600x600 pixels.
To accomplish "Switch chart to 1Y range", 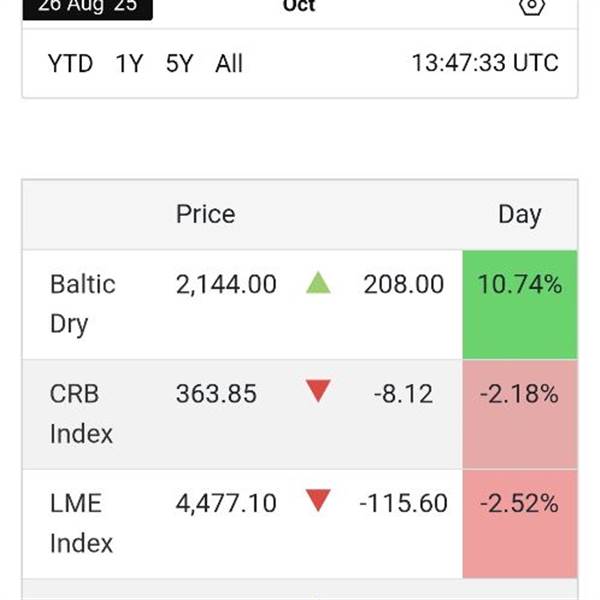I will tap(129, 64).
